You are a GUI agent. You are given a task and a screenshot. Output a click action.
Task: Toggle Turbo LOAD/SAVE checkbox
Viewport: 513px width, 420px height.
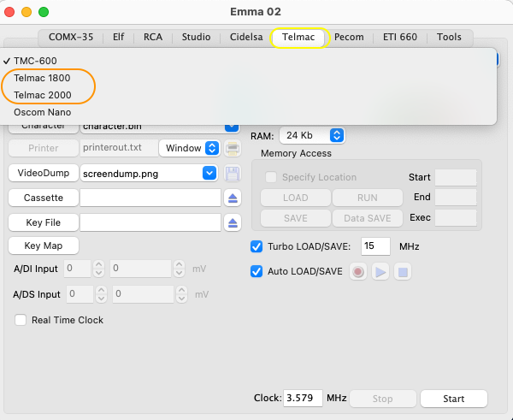256,246
